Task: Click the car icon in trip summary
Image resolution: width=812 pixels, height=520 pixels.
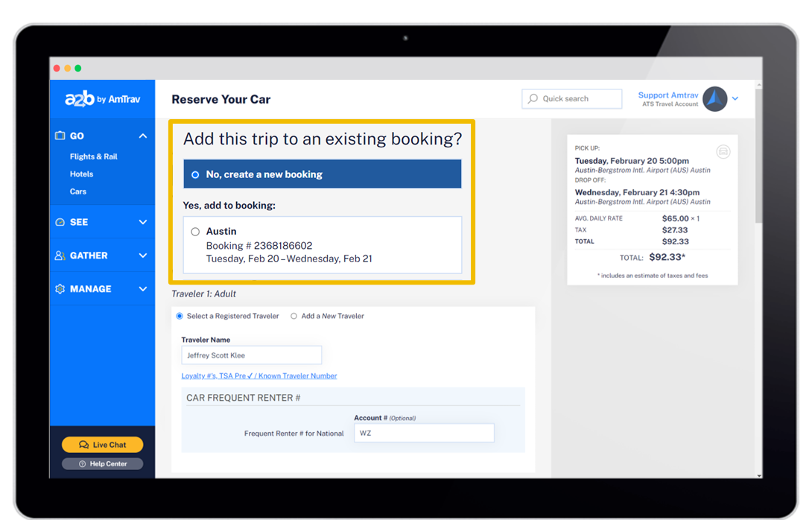Action: click(723, 151)
